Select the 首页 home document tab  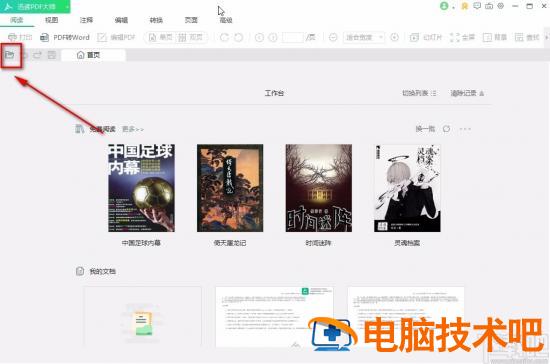[x=93, y=55]
